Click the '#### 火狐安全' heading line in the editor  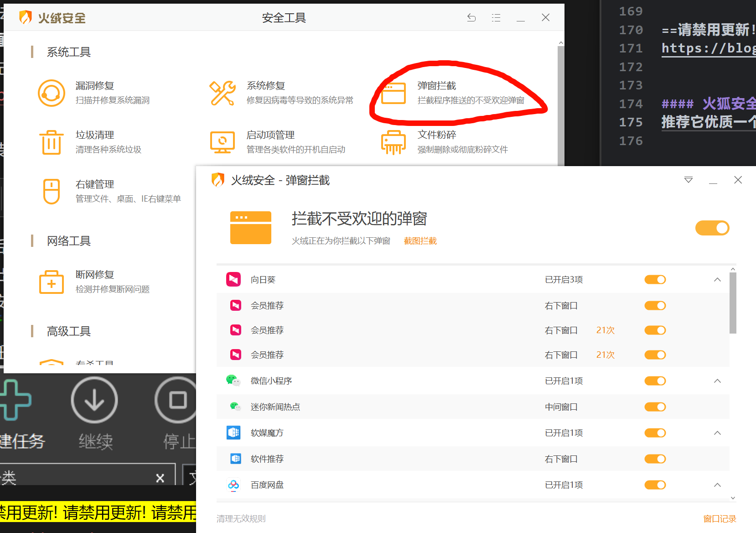coord(709,104)
